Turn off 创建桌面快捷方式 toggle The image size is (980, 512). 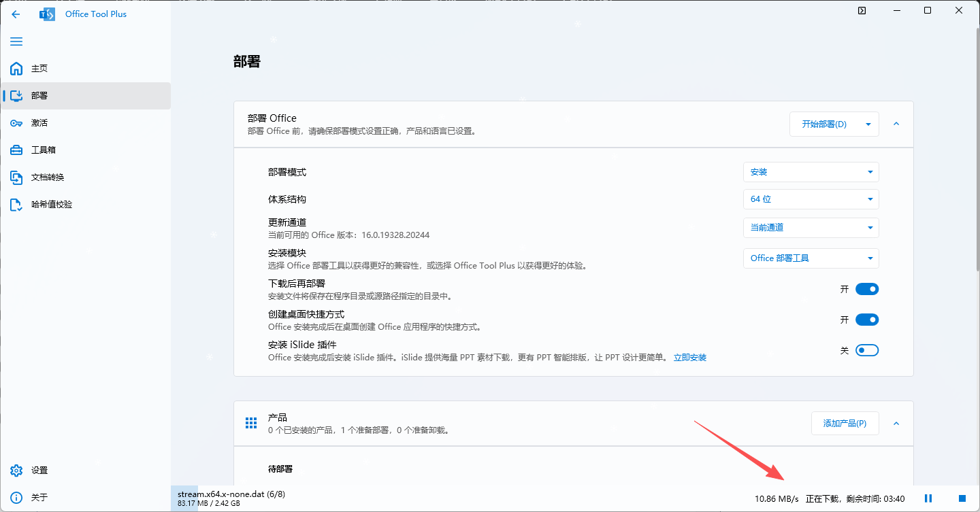pyautogui.click(x=867, y=319)
